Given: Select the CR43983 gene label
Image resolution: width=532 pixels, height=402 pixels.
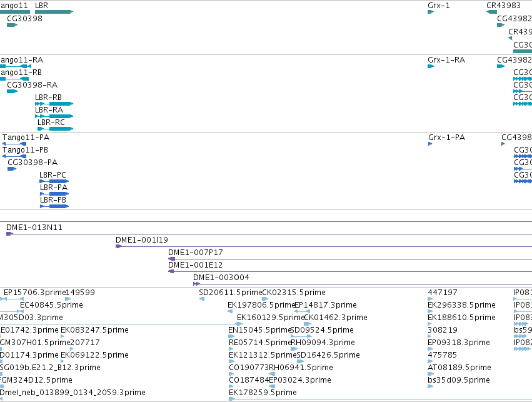Looking at the screenshot, I should (x=503, y=6).
